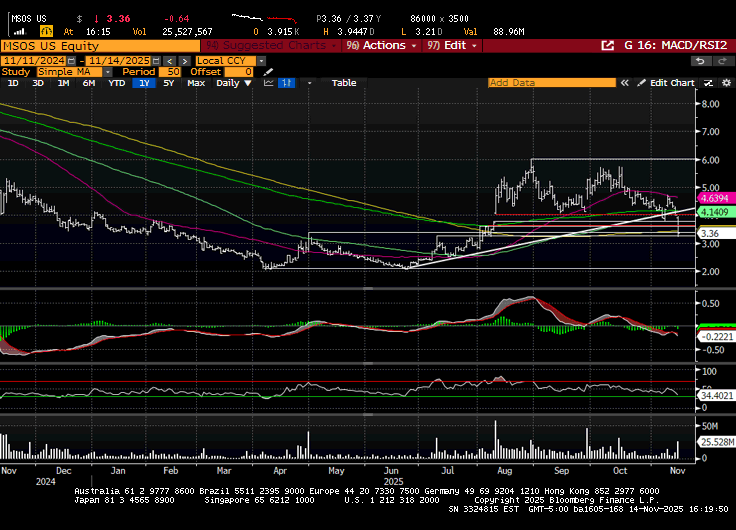Click the pop-out icon beside G 16 title

coord(607,46)
